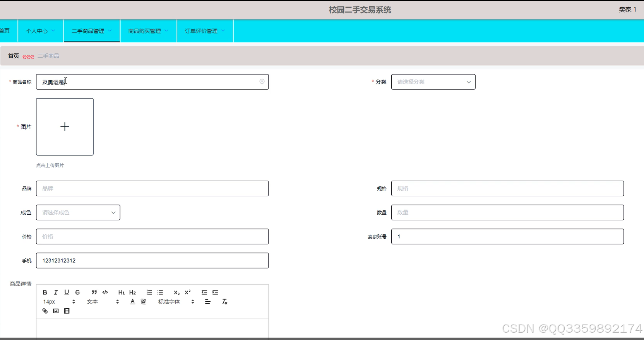The height and width of the screenshot is (340, 644).
Task: Open text alignment options
Action: tap(208, 302)
